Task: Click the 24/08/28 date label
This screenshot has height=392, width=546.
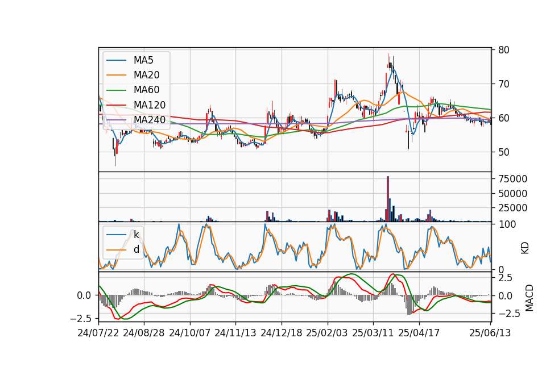Action: 144,333
